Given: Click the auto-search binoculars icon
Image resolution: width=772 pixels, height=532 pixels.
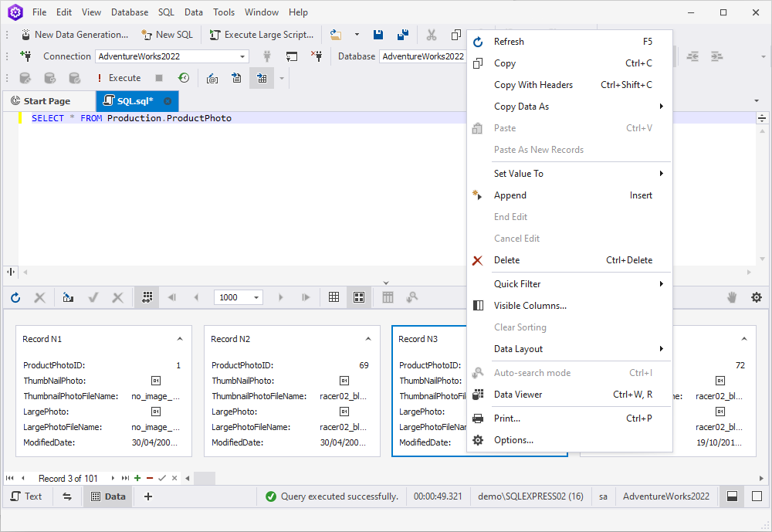Looking at the screenshot, I should (x=412, y=297).
